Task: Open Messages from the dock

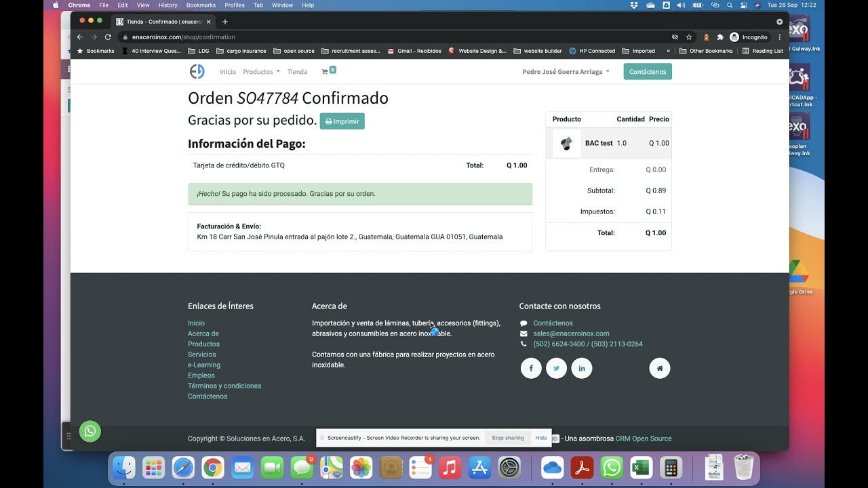Action: point(302,468)
